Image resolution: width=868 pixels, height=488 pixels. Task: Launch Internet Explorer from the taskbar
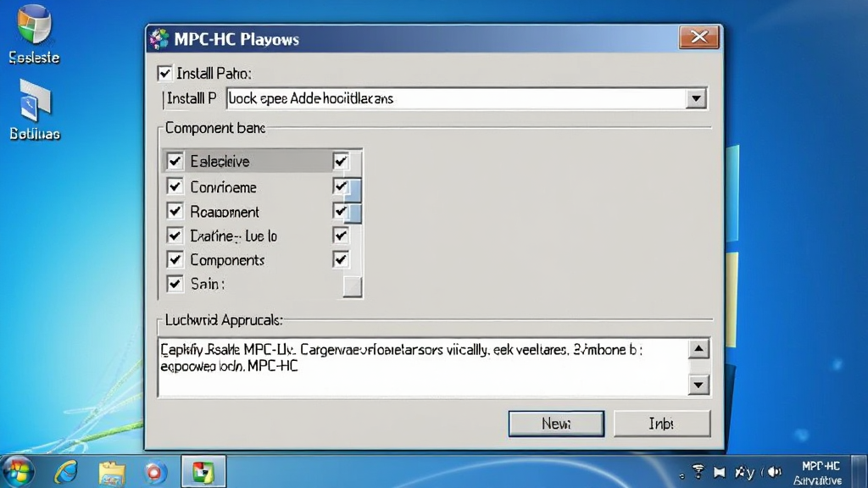click(x=66, y=472)
